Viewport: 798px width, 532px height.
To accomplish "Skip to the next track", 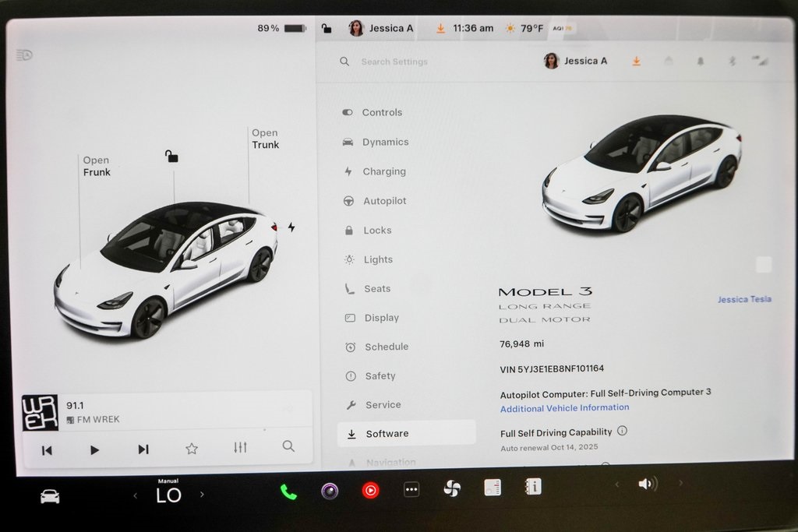I will 143,449.
